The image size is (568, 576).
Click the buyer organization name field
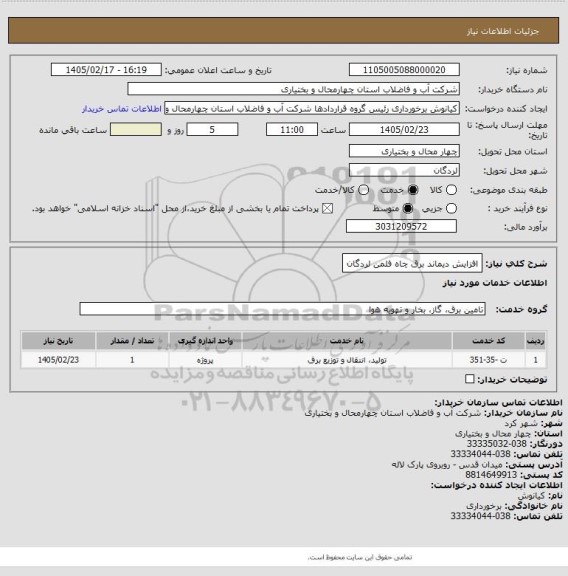tap(294, 89)
